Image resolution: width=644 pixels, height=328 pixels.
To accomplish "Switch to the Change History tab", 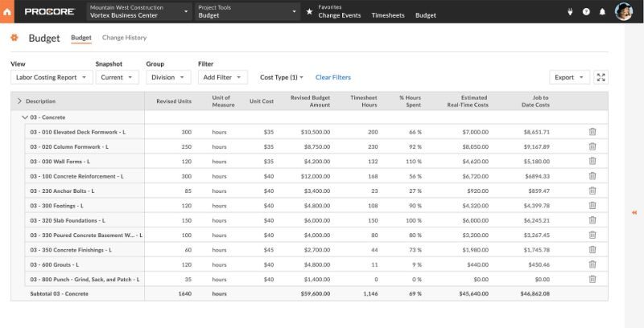I will point(124,38).
